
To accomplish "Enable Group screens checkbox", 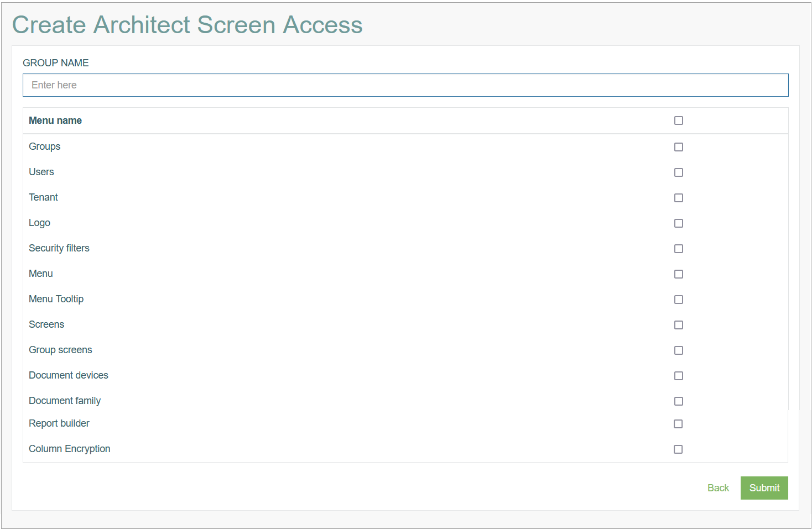I will (679, 350).
